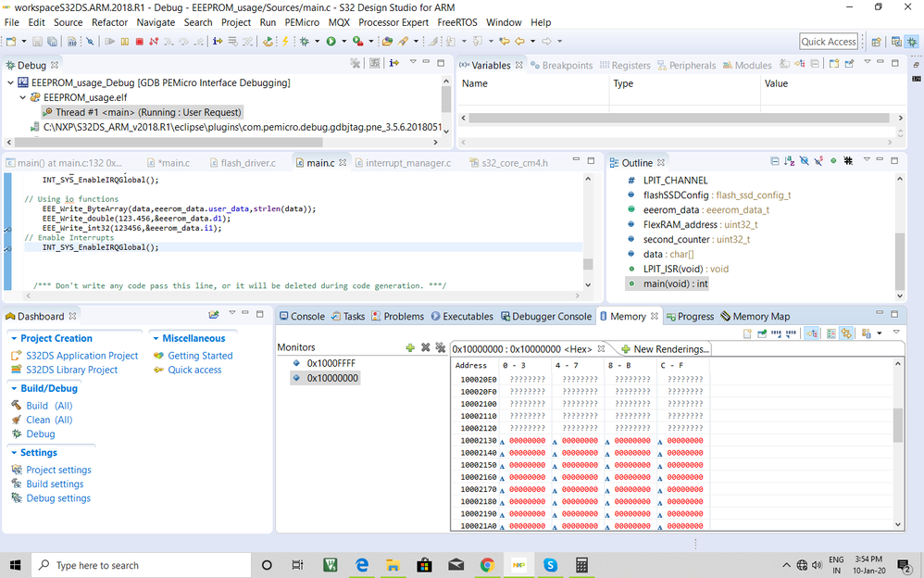Toggle Hide Fields filter in Outline

click(x=804, y=162)
